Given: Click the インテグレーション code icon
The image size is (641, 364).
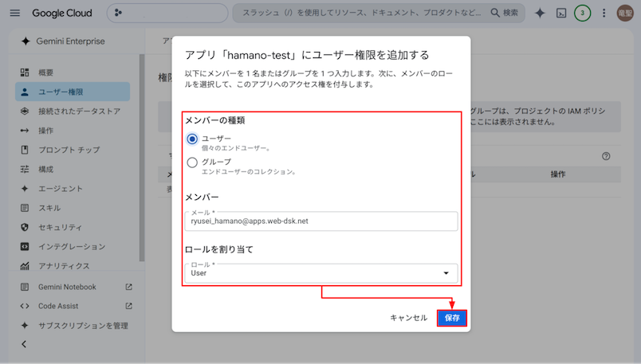Looking at the screenshot, I should coord(25,247).
